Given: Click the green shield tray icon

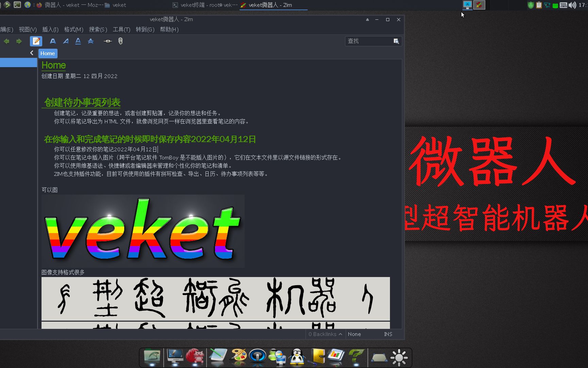Looking at the screenshot, I should (530, 5).
